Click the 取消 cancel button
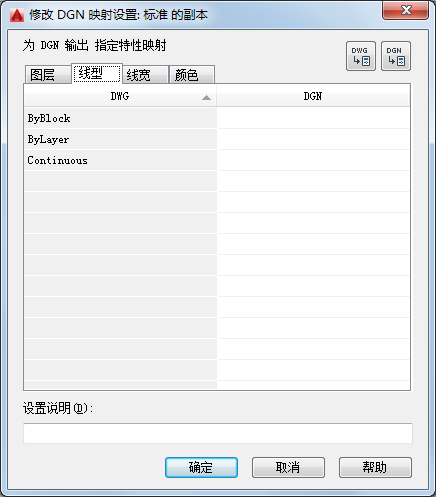This screenshot has height=497, width=436. point(288,467)
